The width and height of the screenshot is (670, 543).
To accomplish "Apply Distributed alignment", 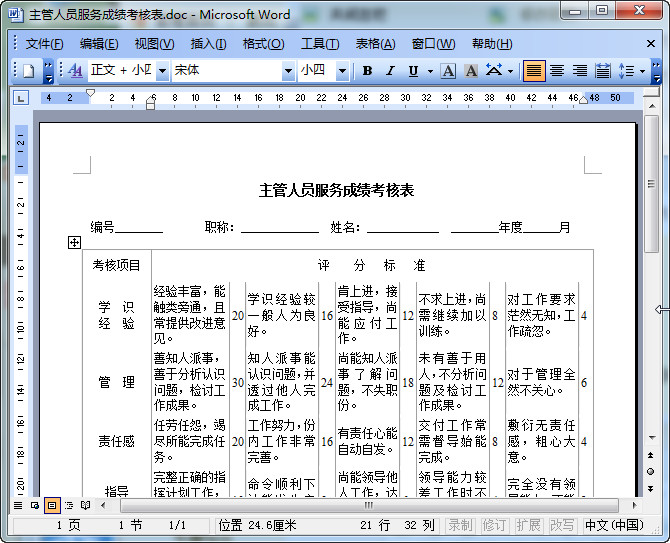I will click(602, 71).
